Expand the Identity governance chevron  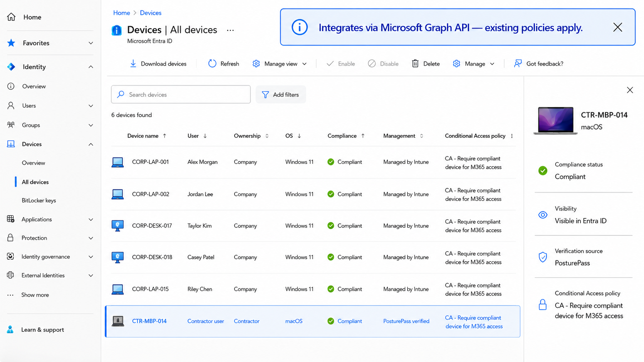(x=91, y=257)
